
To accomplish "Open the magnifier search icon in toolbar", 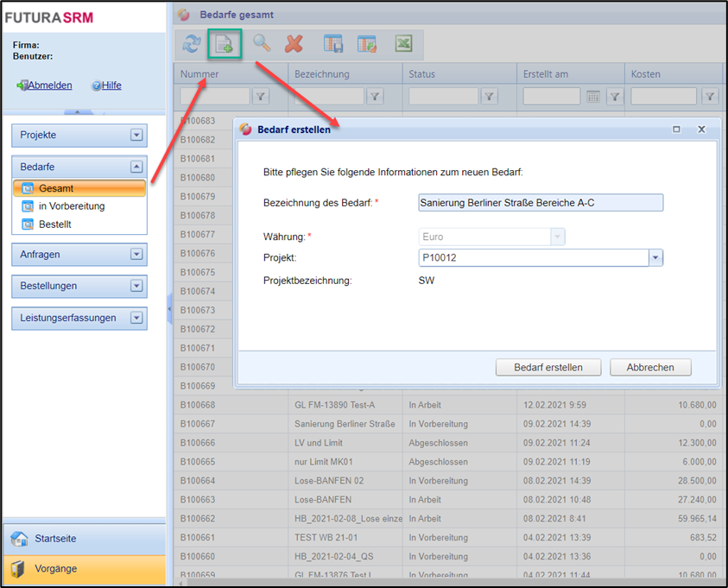I will click(262, 44).
